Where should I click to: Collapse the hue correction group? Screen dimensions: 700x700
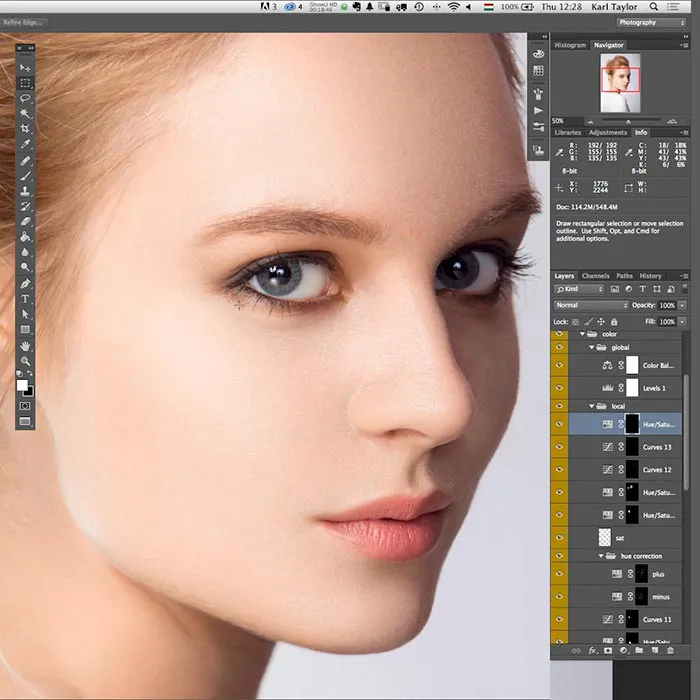pos(602,556)
